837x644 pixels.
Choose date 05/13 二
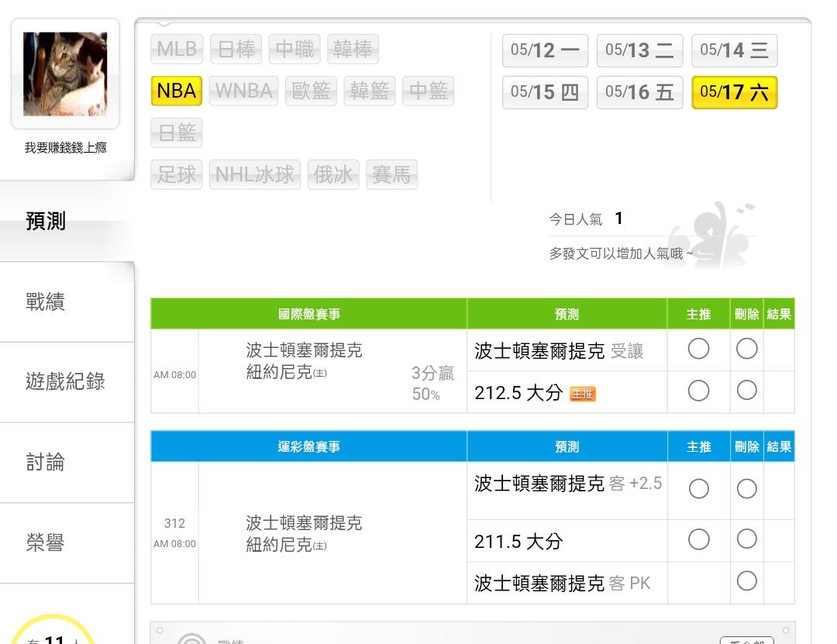639,50
